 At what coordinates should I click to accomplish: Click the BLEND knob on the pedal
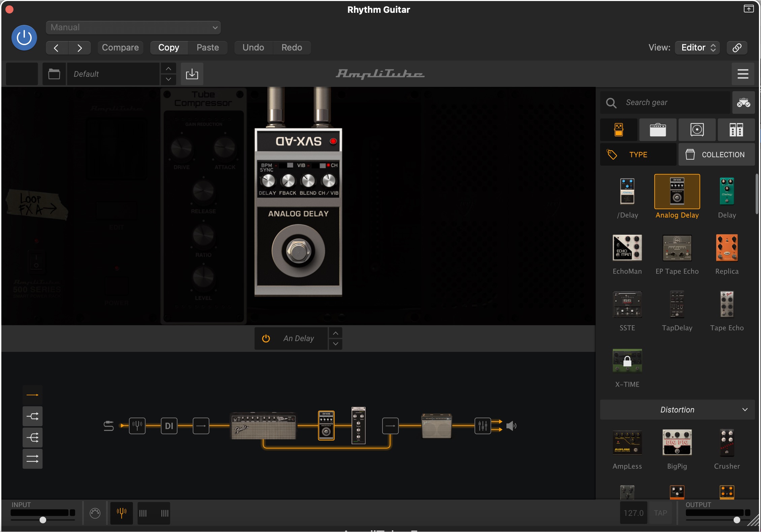click(308, 181)
